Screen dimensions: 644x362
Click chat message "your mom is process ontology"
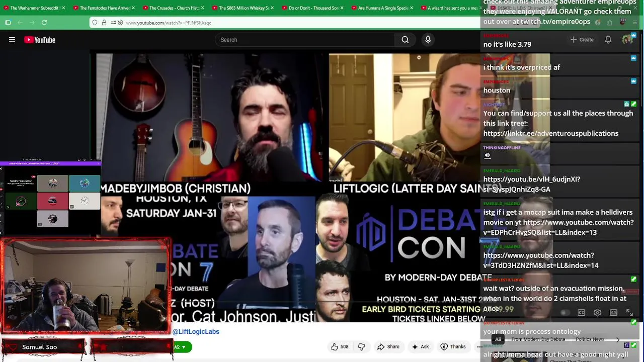532,331
